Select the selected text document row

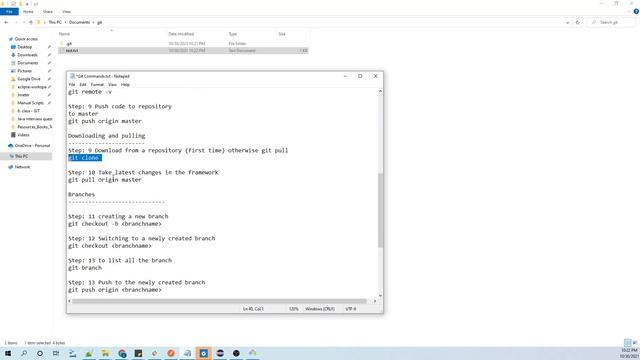coord(183,51)
